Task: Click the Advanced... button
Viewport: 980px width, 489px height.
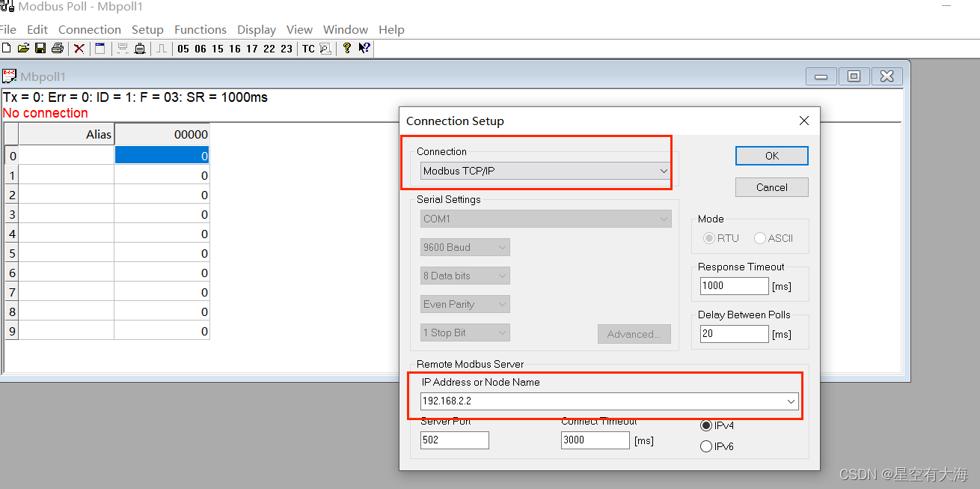Action: pos(634,334)
